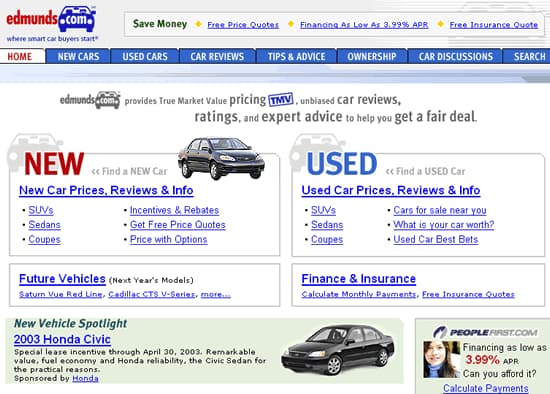Follow the Incentives & Rebates link
This screenshot has height=394, width=550.
pyautogui.click(x=174, y=210)
